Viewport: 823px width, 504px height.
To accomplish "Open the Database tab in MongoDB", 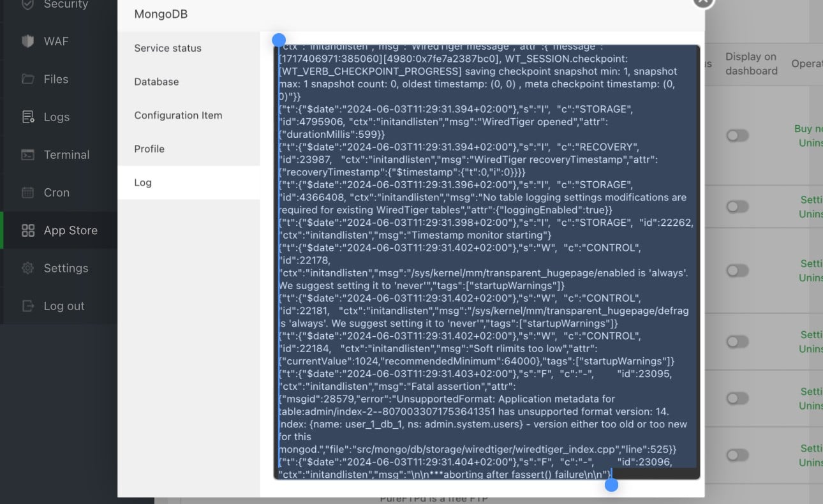I will 189,82.
